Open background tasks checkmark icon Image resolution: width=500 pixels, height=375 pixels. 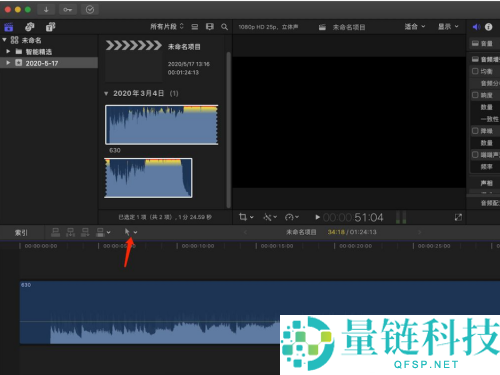pyautogui.click(x=90, y=9)
